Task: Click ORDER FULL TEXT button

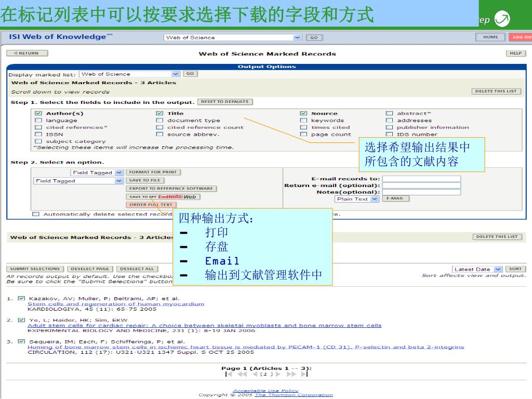Action: pyautogui.click(x=151, y=205)
